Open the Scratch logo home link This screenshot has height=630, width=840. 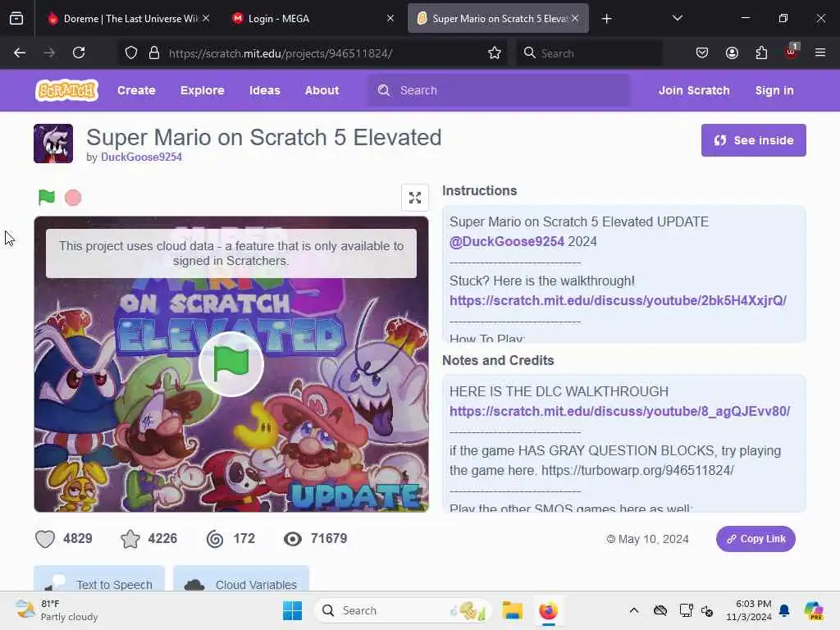pyautogui.click(x=67, y=90)
